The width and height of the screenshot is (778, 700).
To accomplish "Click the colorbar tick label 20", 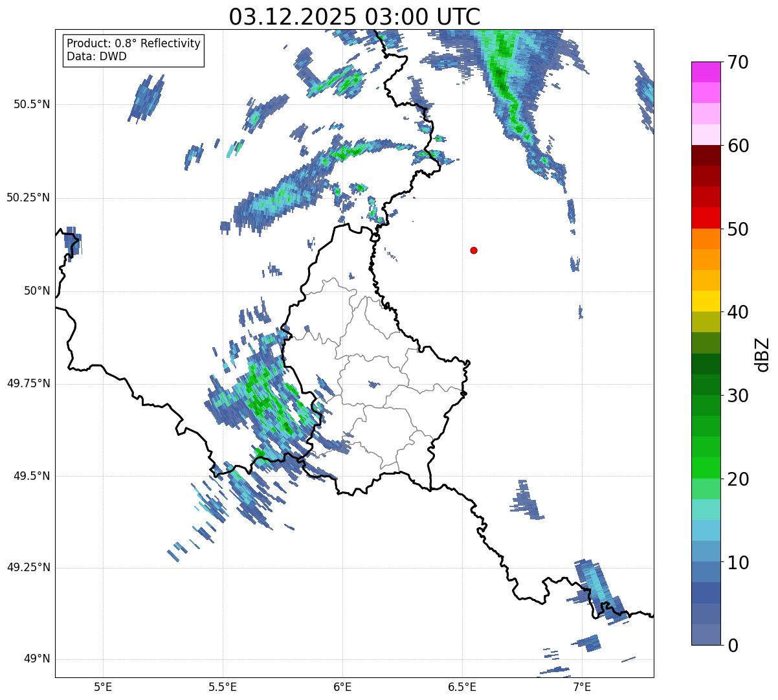I will coord(737,479).
